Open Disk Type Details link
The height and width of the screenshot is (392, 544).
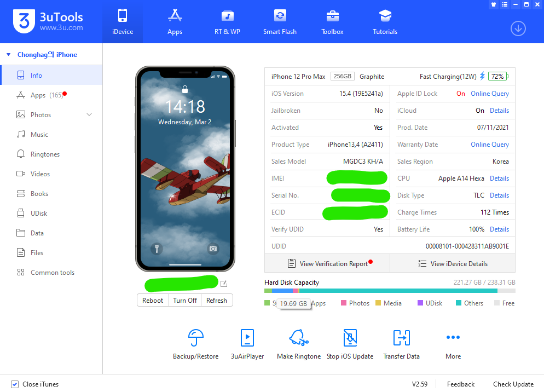tap(499, 195)
